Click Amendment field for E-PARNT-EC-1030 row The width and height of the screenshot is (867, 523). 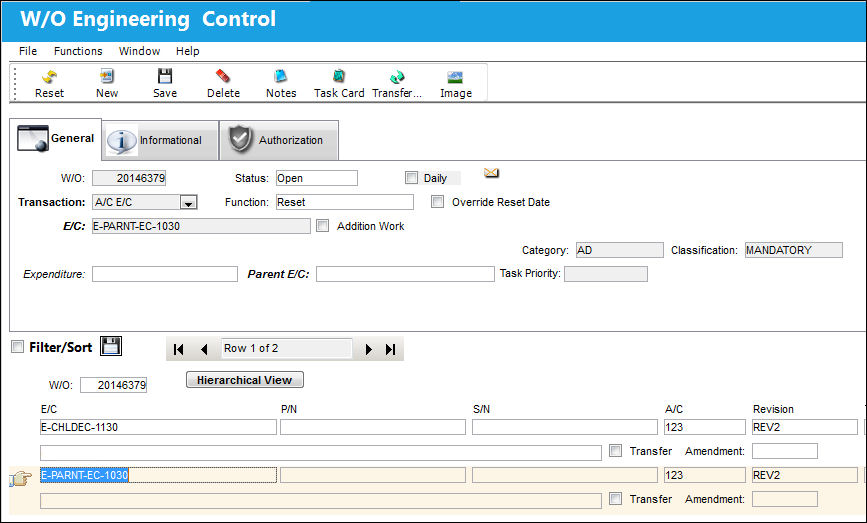(785, 499)
